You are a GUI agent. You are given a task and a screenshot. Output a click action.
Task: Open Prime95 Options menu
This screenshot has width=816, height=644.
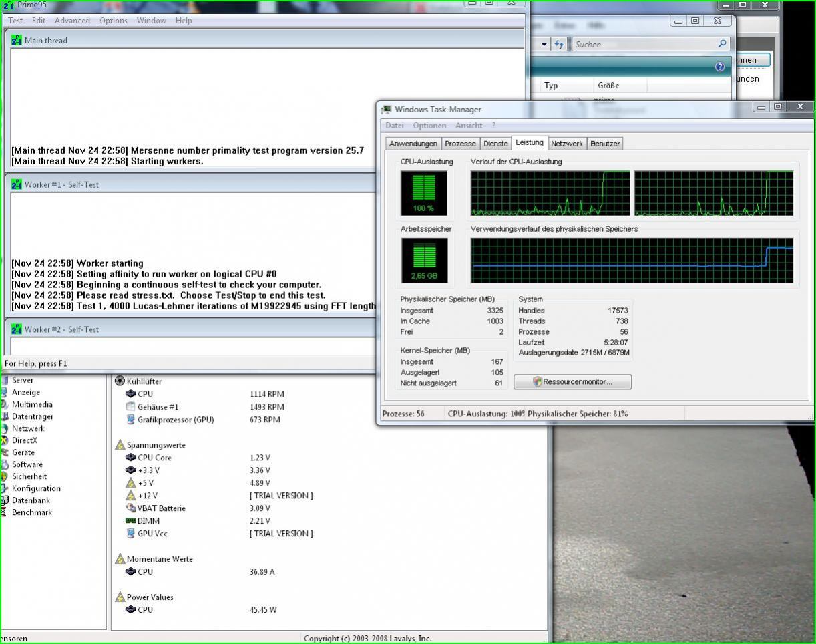[x=114, y=21]
